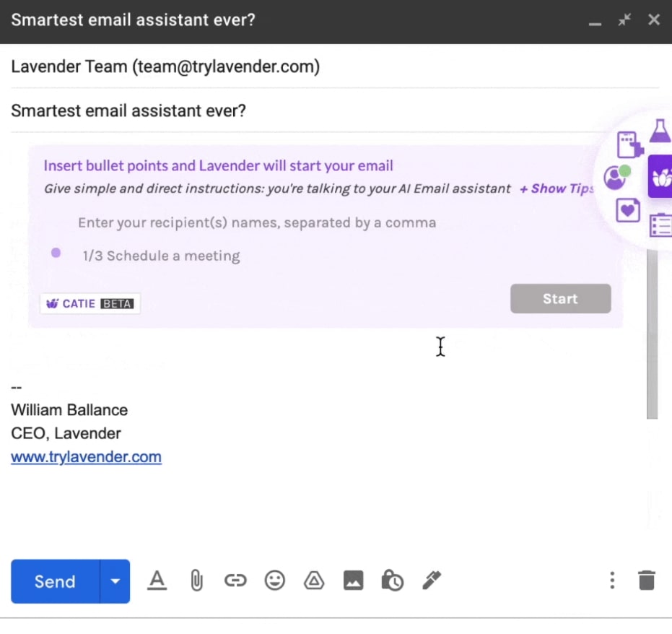
Task: Click the 'CEO, Lavender' signature line
Action: point(66,433)
